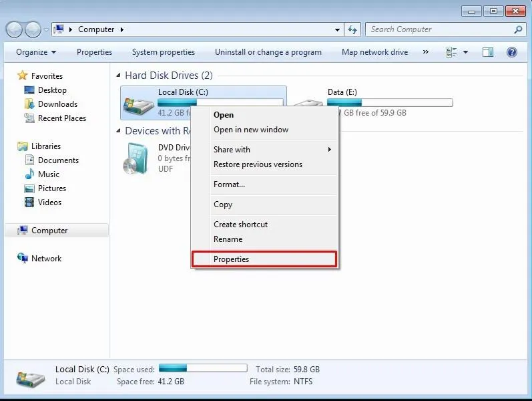Click the Back navigation arrow
Viewport: 532px width, 401px height.
[14, 29]
